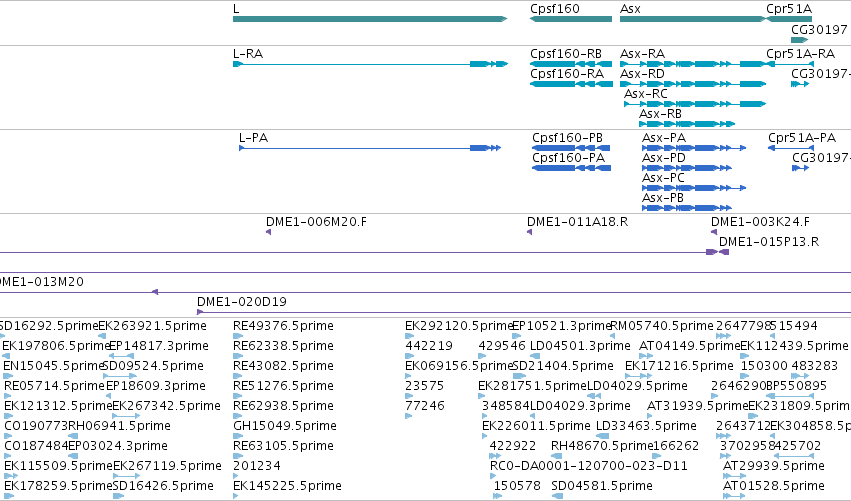Select the Asx-RC transcript label

(645, 94)
